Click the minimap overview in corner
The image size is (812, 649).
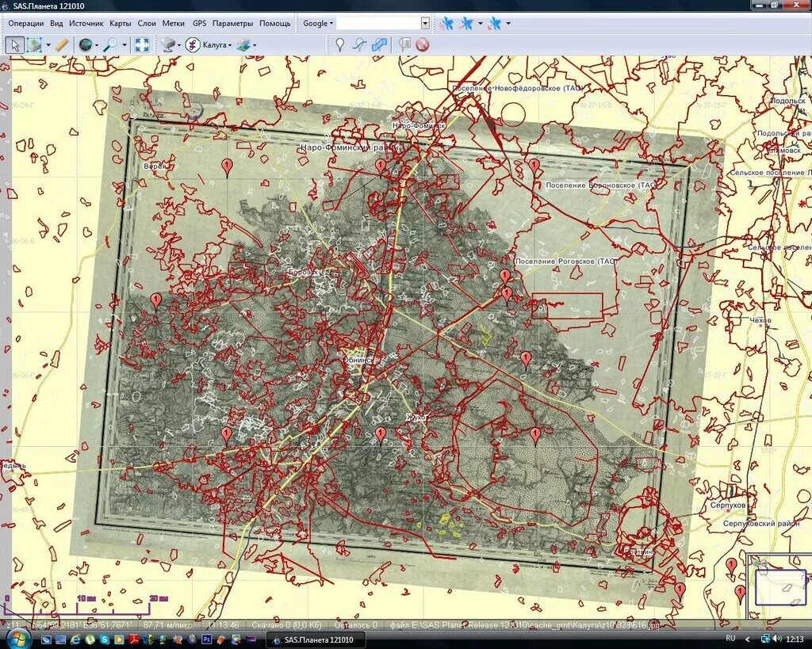(779, 586)
